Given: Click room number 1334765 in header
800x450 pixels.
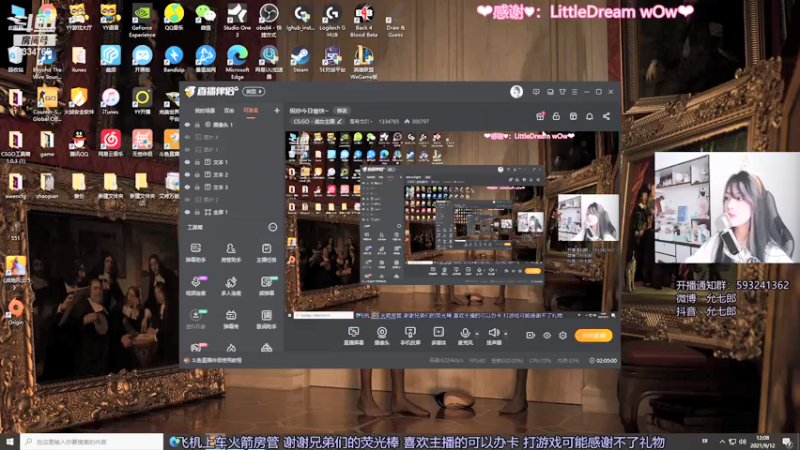Looking at the screenshot, I should pyautogui.click(x=388, y=121).
